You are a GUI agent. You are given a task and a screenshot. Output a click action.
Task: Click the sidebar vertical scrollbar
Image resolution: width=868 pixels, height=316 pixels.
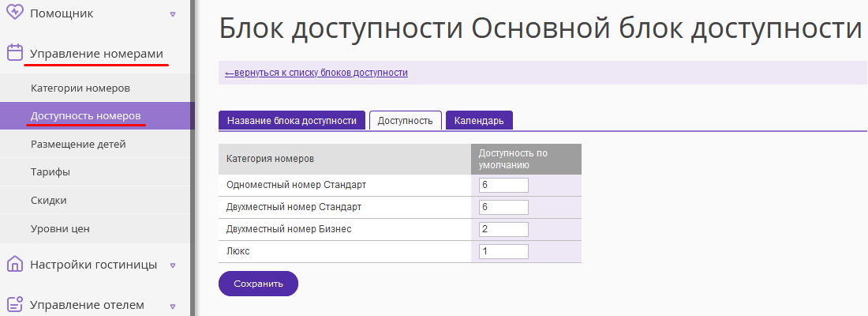click(x=193, y=158)
